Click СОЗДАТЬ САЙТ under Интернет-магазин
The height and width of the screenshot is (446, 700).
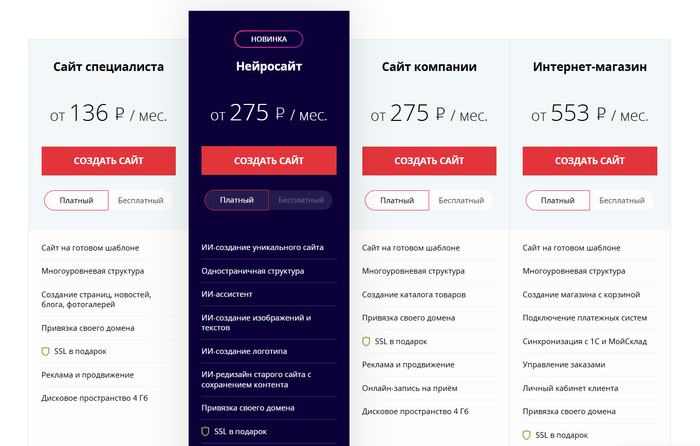click(x=590, y=161)
